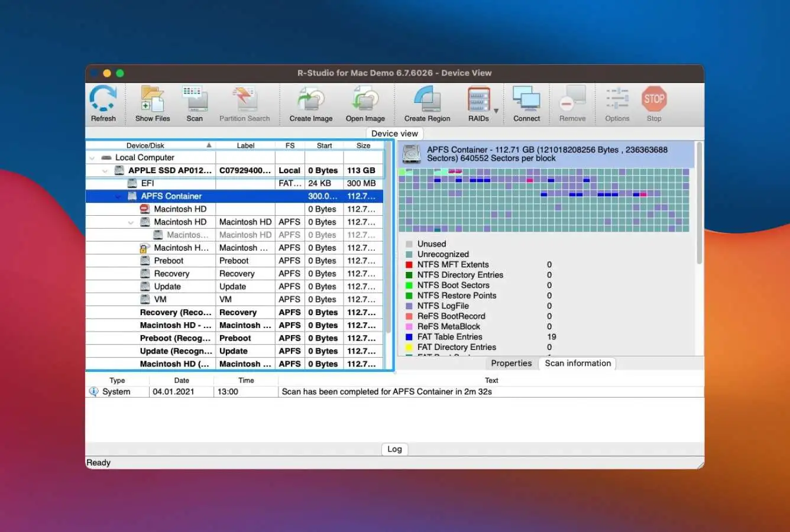Click the APPLE SSD disk icon

click(119, 170)
